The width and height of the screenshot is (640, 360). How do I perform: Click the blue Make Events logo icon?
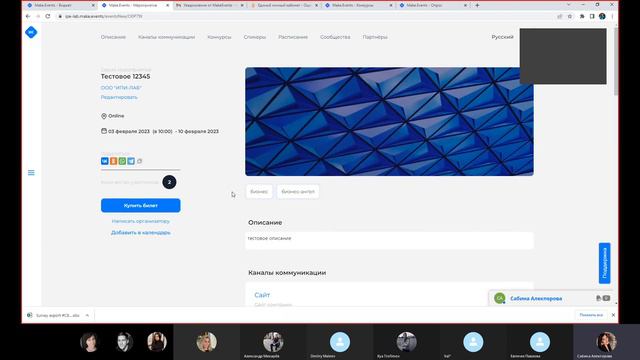click(31, 32)
